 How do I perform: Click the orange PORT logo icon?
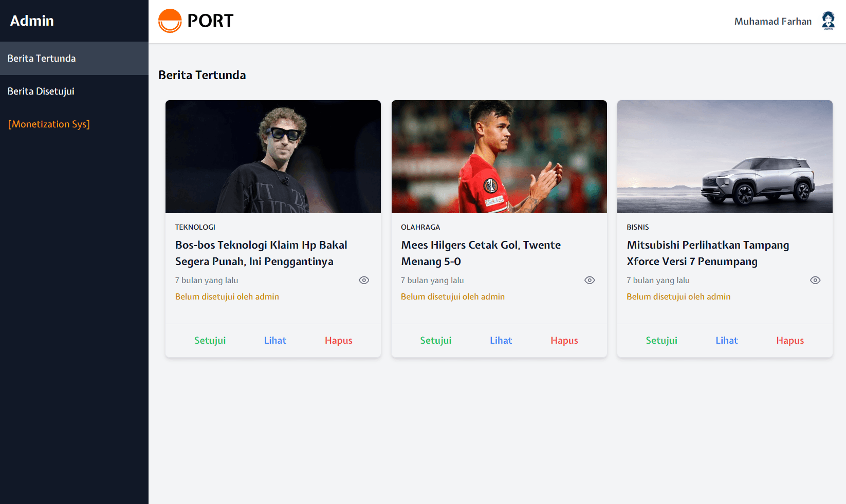coord(170,21)
